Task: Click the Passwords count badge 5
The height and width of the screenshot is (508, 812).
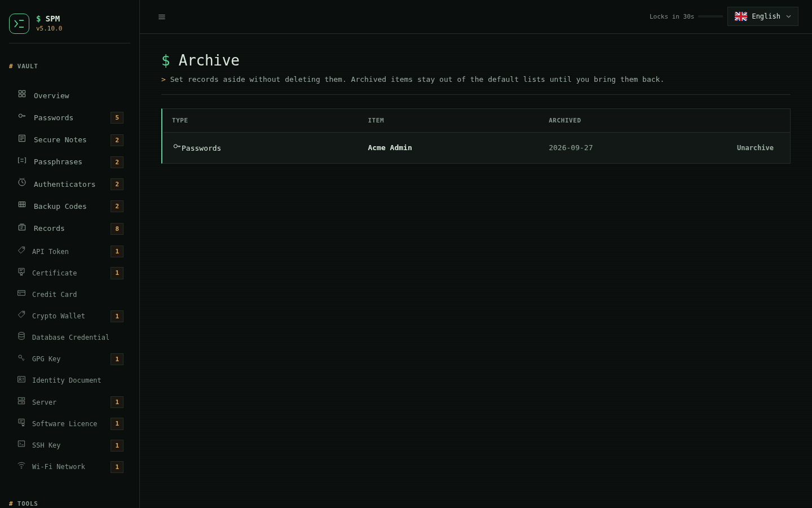Action: point(117,117)
